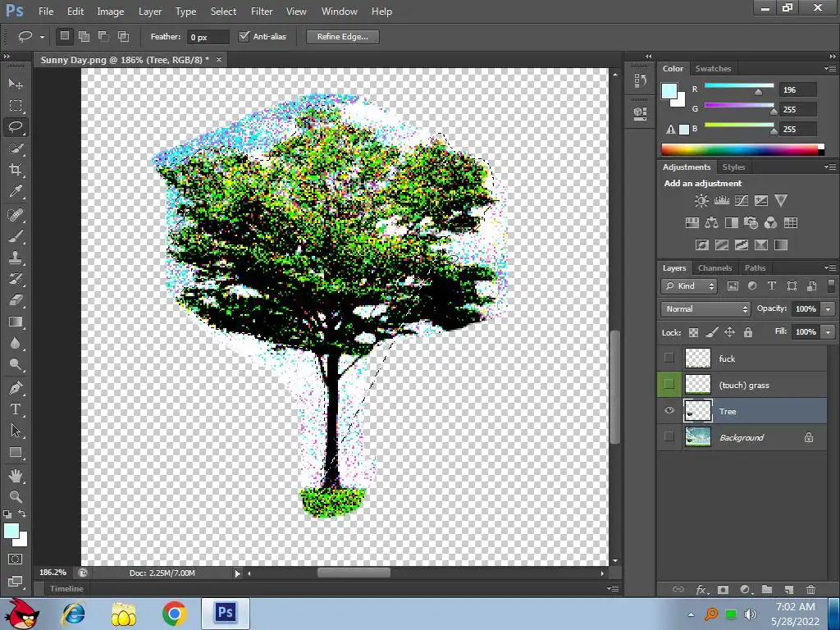Hide the Tree layer via eye icon

pos(669,410)
